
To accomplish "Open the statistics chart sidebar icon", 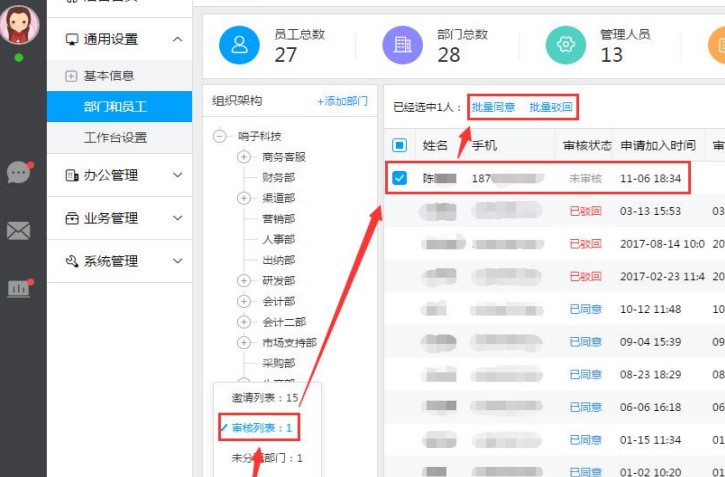I will tap(20, 288).
